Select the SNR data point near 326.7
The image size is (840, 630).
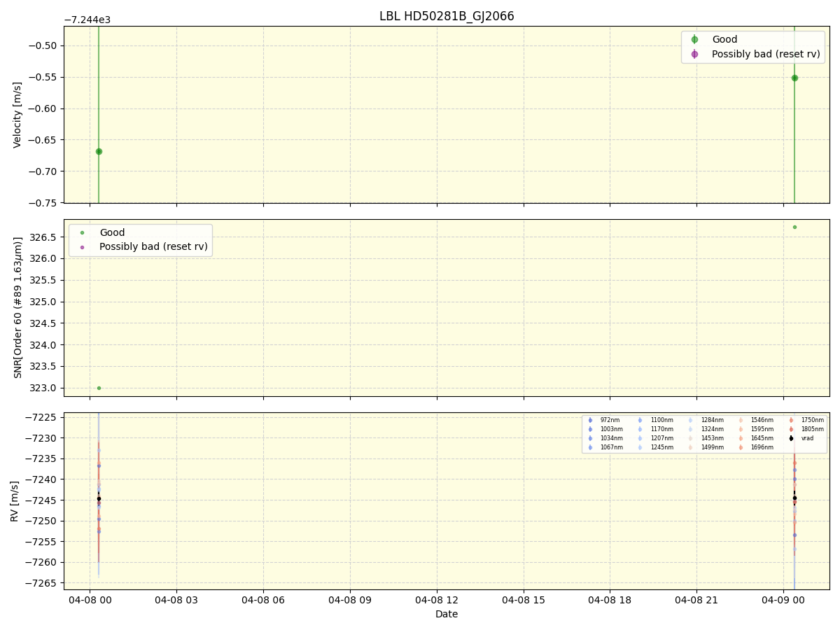[x=794, y=227]
